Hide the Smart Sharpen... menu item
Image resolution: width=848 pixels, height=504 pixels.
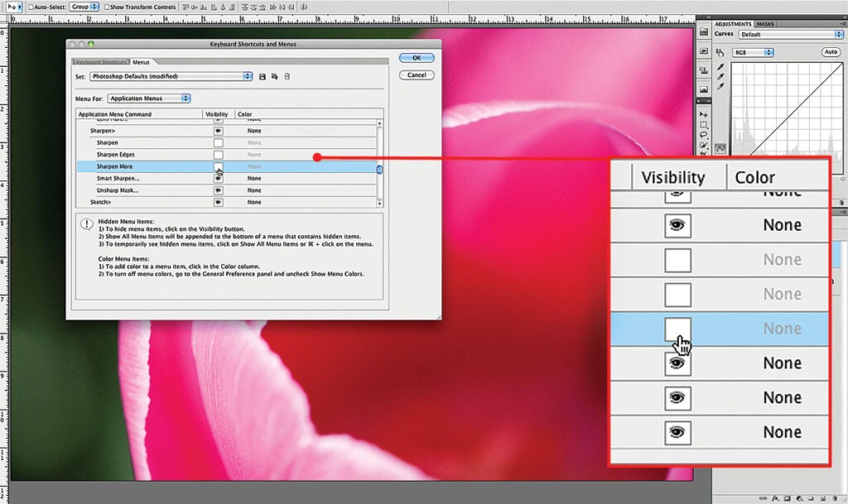point(218,178)
